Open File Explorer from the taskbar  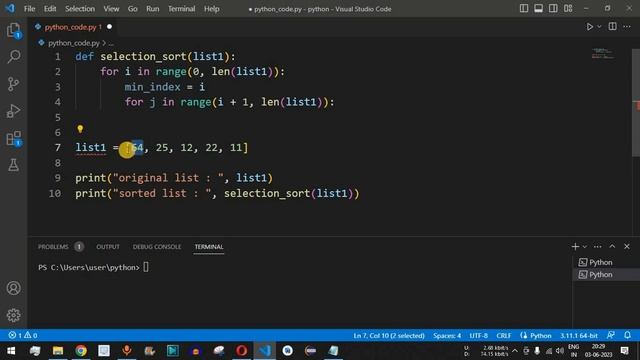tap(58, 351)
